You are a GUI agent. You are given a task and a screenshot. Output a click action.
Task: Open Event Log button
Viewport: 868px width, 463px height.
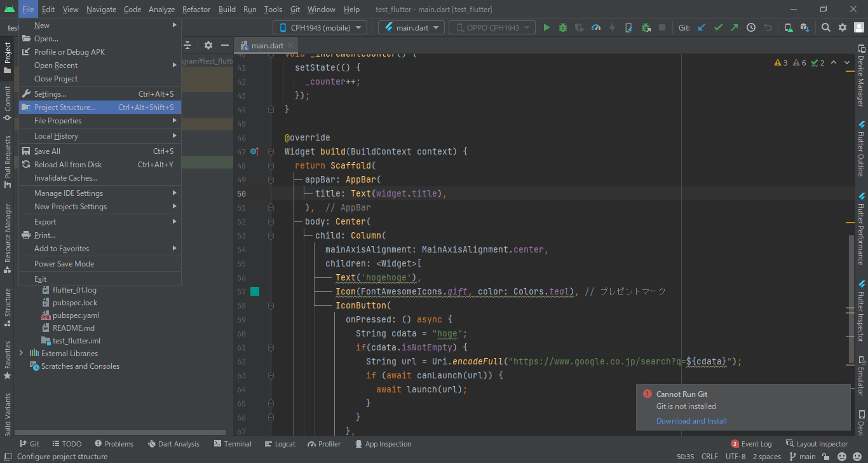(751, 444)
